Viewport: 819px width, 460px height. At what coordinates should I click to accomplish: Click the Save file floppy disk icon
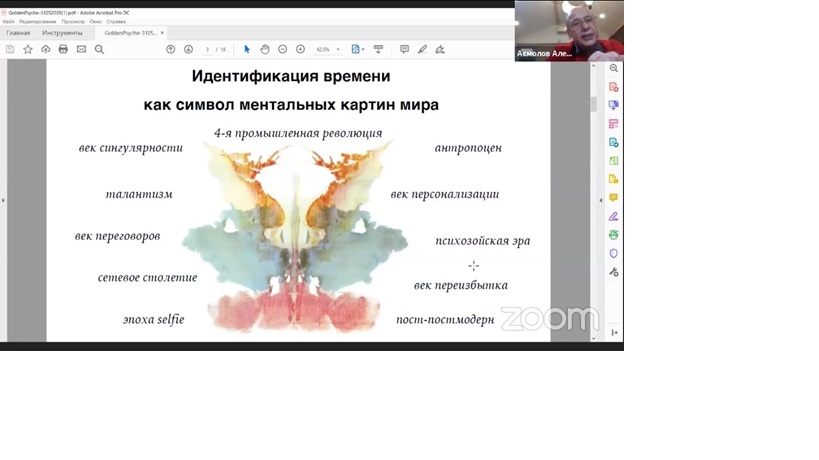pyautogui.click(x=10, y=49)
